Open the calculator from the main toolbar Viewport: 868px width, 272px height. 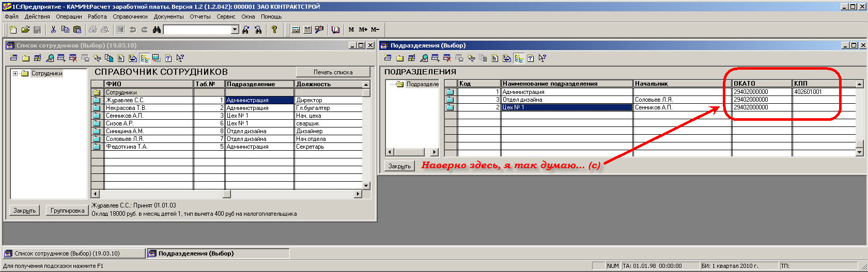point(296,30)
